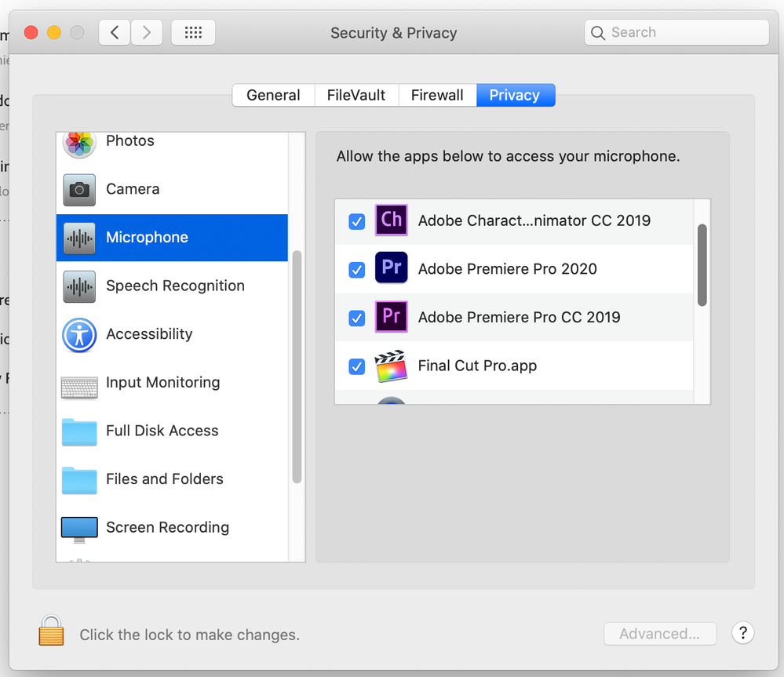Click the Advanced... button
The width and height of the screenshot is (784, 677).
[660, 634]
